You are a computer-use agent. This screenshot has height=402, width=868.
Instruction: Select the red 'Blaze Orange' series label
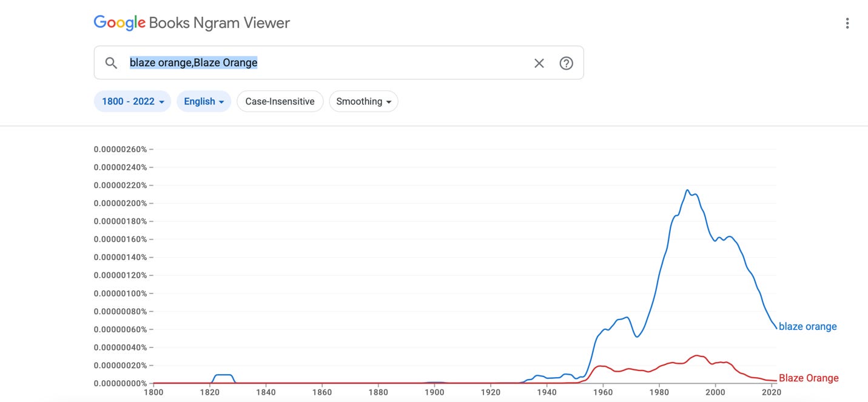point(809,378)
